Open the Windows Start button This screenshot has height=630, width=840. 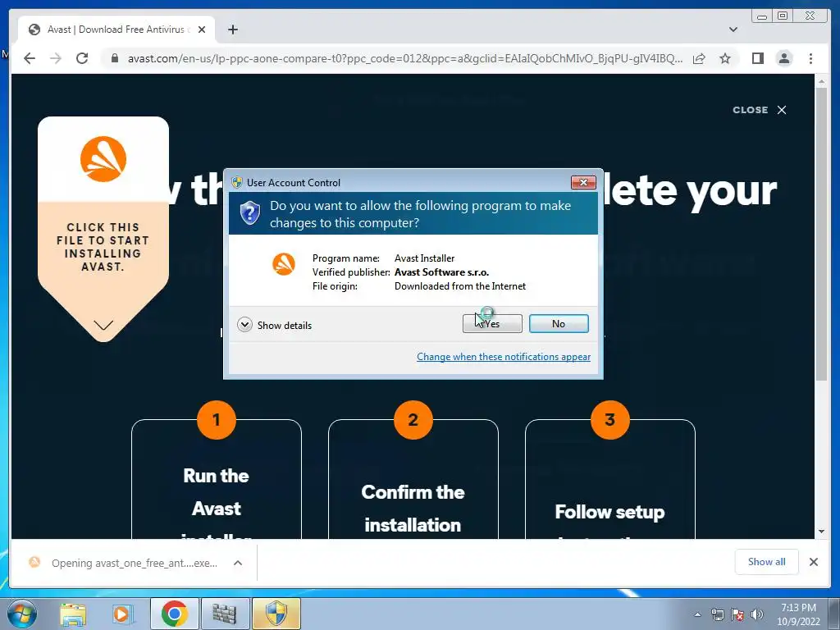point(21,614)
